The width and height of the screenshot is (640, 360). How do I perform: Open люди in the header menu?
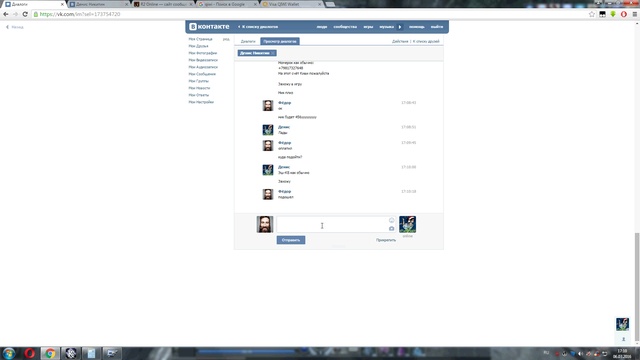coord(322,27)
